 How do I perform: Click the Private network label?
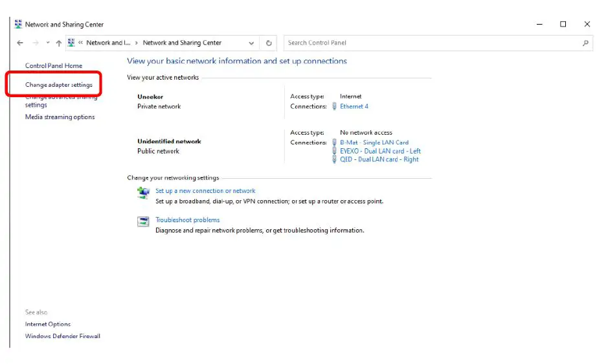[x=159, y=107]
